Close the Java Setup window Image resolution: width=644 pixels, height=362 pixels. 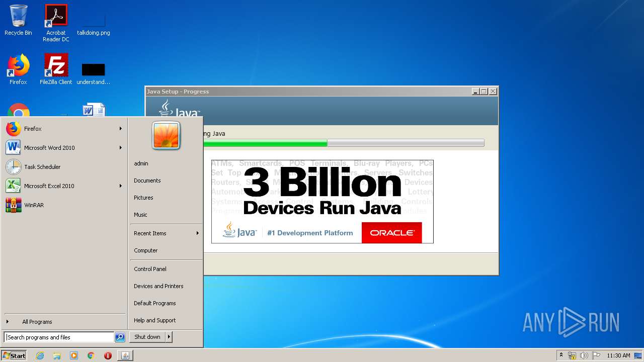pos(493,92)
